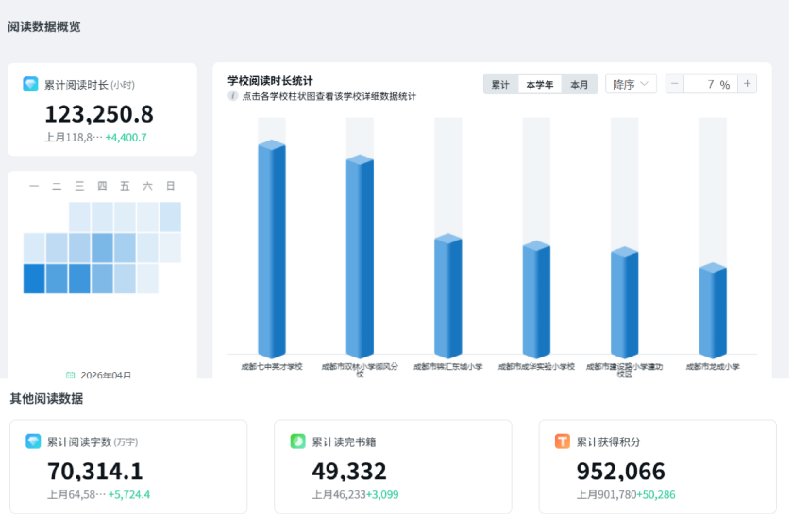Click the calendar icon beside 2026年04月
Screen dimensions: 792x532
(x=71, y=374)
